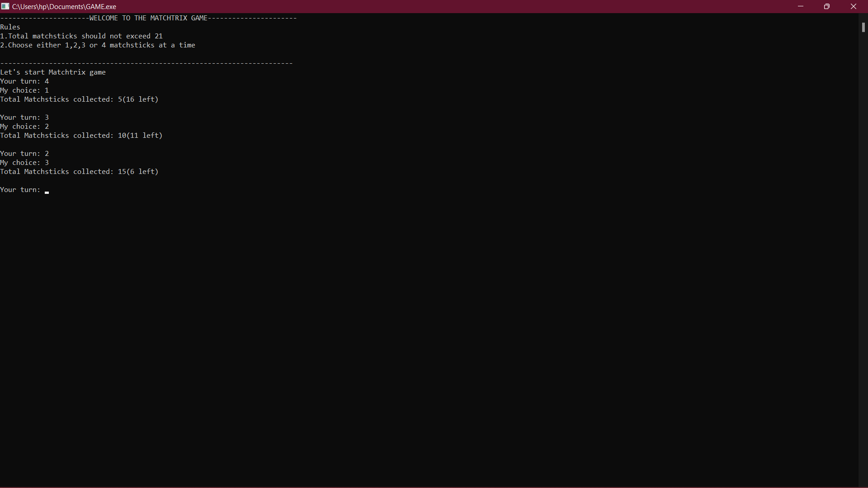Click the 'collected: 10(11 left)' line
Viewport: 868px width, 488px height.
(x=81, y=136)
